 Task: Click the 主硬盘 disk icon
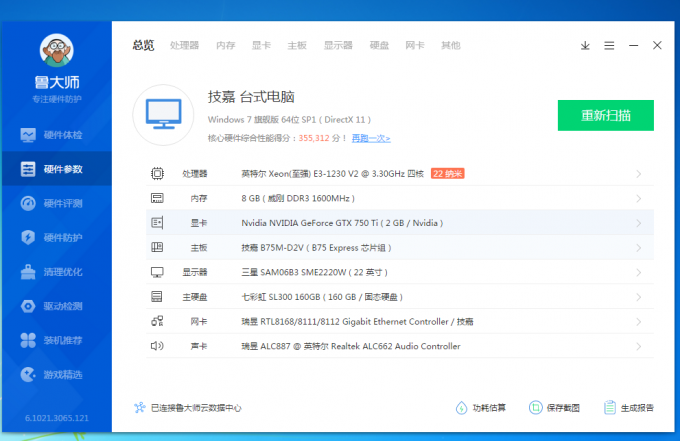157,297
